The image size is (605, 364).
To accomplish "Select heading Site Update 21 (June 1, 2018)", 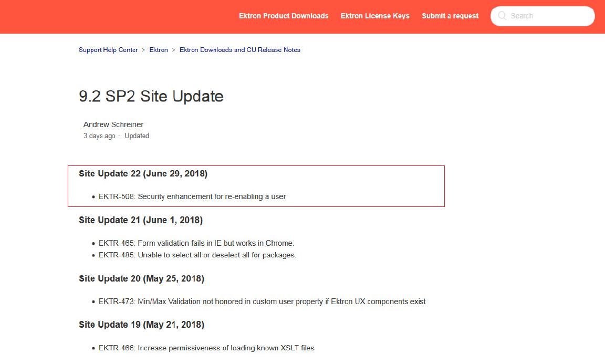I will [x=141, y=220].
